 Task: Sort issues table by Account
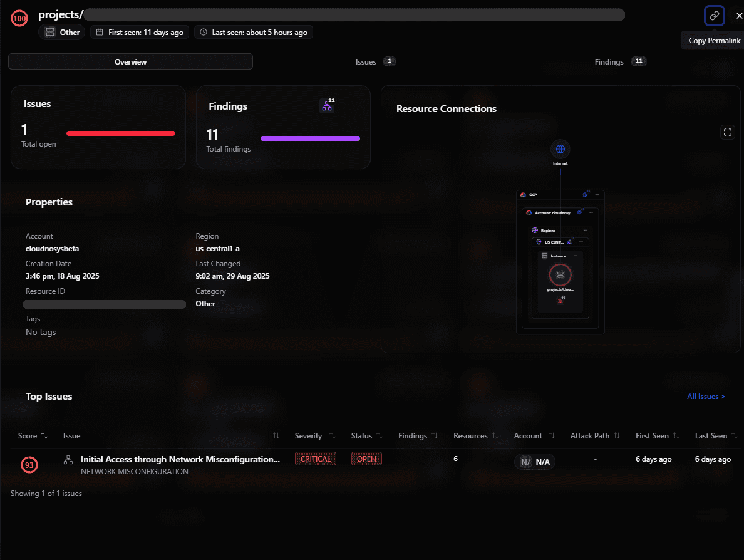point(552,436)
